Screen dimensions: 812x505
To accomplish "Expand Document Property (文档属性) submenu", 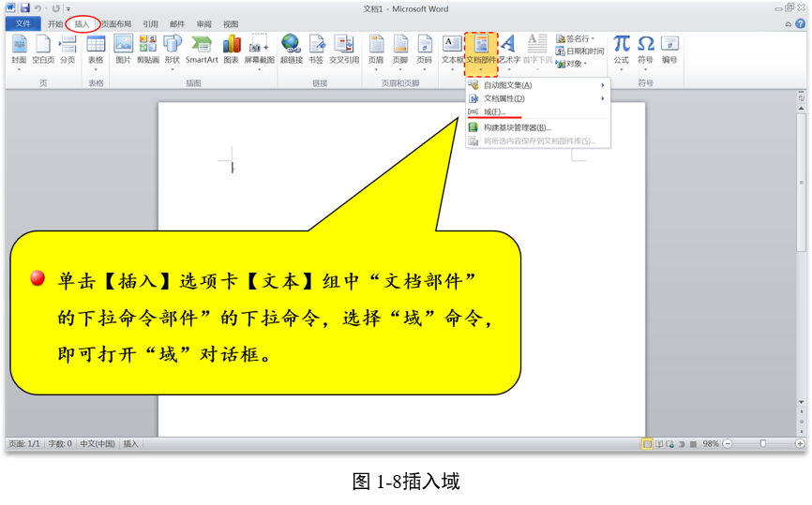I will tap(538, 98).
